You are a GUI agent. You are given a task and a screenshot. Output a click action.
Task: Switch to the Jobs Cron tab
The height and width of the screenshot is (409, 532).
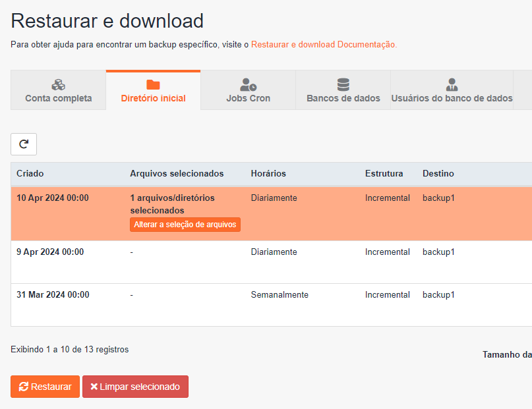[248, 90]
